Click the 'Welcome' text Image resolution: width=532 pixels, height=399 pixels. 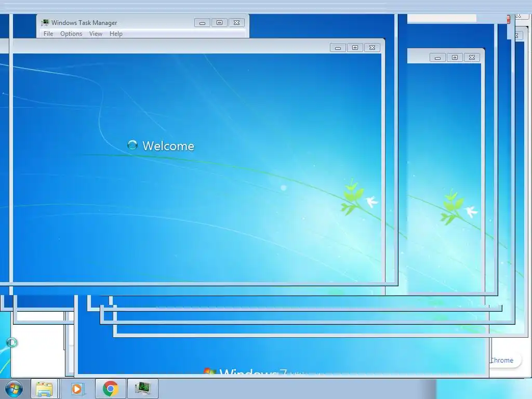168,146
